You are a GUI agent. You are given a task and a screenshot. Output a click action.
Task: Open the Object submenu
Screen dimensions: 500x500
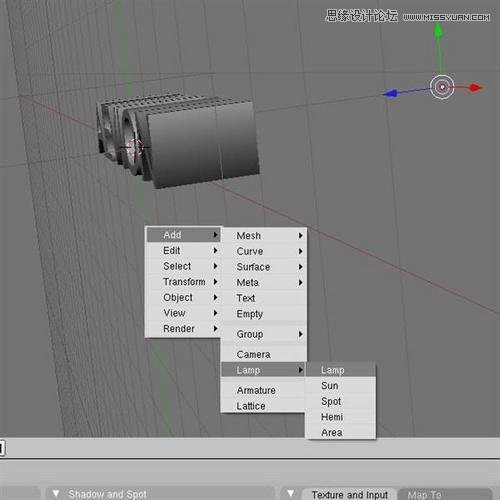183,297
